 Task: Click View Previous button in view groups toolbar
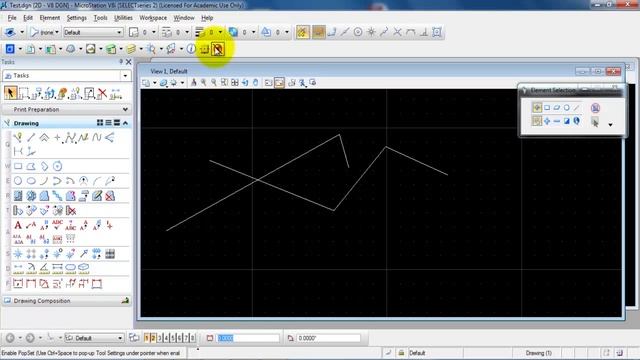(x=10, y=338)
